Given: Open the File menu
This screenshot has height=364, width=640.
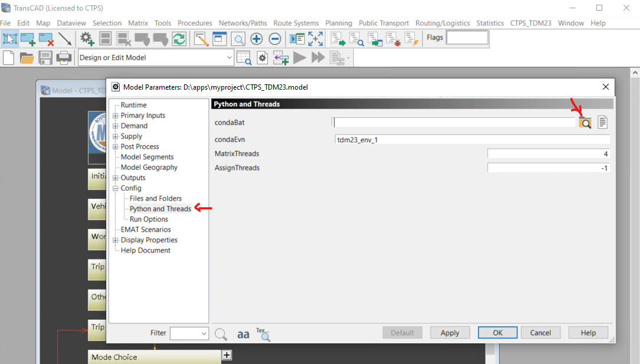Looking at the screenshot, I should pos(5,23).
